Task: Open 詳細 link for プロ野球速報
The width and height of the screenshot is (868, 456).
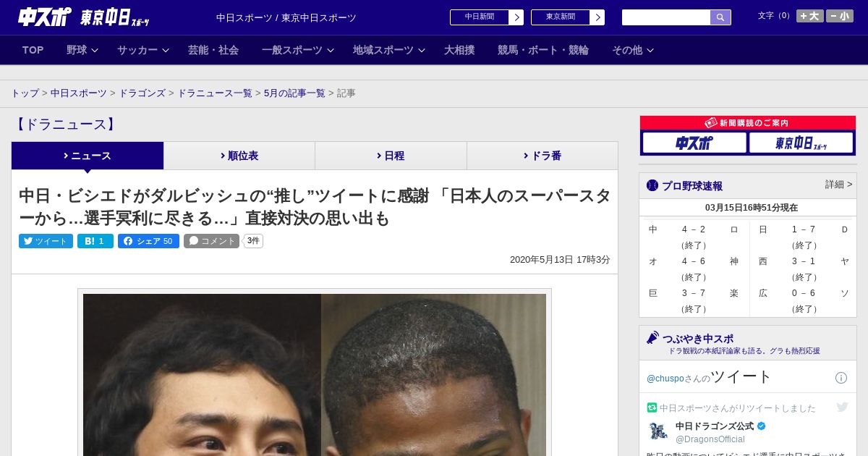Action: [x=838, y=185]
